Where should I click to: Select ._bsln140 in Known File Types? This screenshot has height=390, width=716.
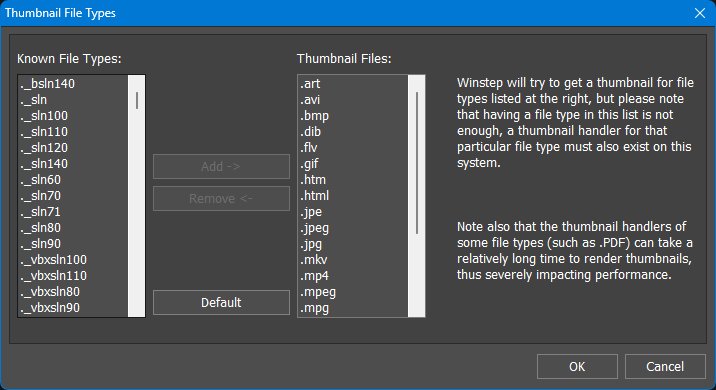(73, 84)
